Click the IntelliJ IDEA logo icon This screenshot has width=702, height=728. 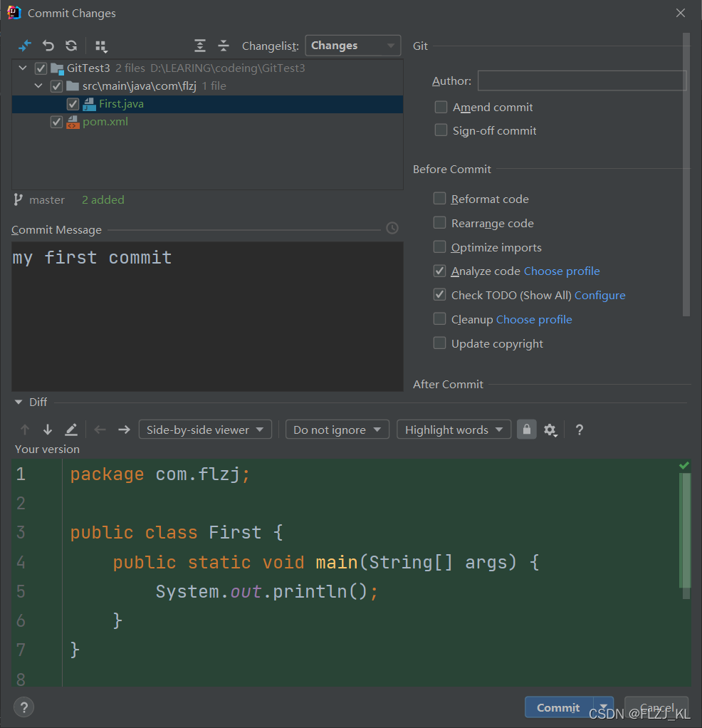[14, 13]
